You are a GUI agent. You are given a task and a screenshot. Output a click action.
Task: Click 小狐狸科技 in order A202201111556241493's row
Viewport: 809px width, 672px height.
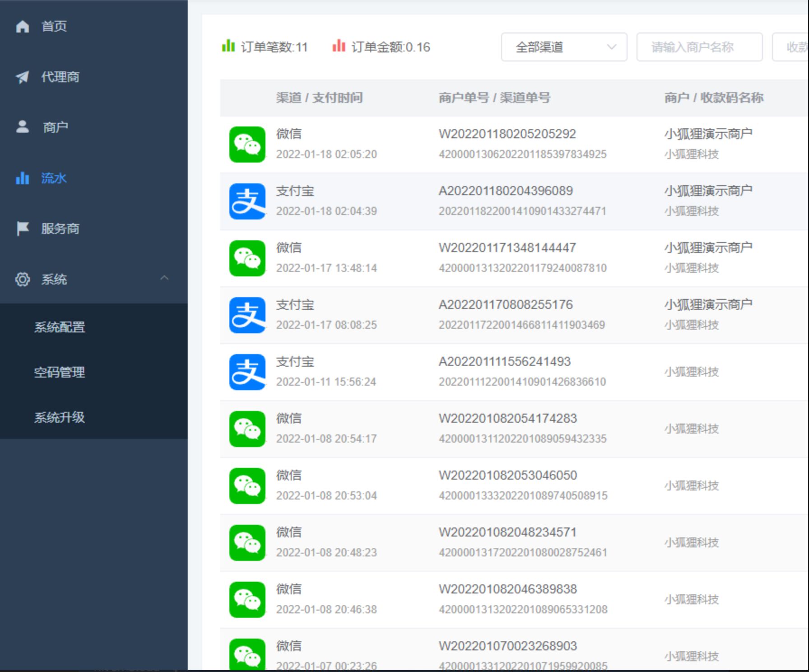click(692, 372)
